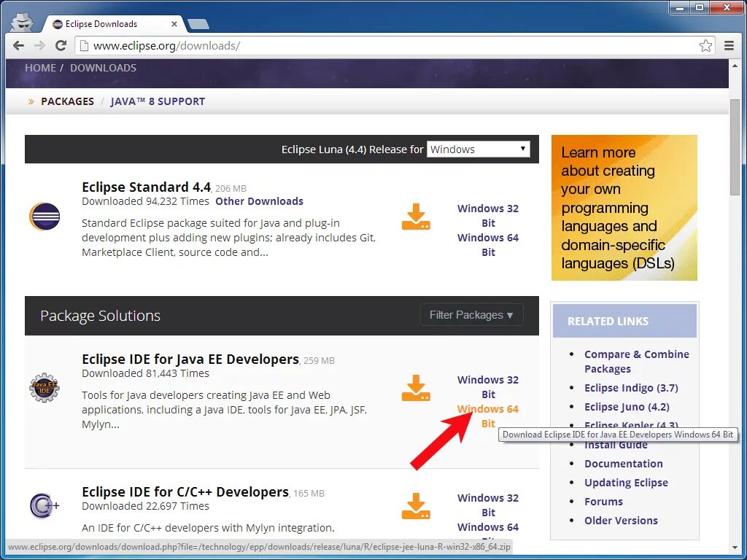747x560 pixels.
Task: Click the RELATED LINKS heading
Action: pos(608,322)
